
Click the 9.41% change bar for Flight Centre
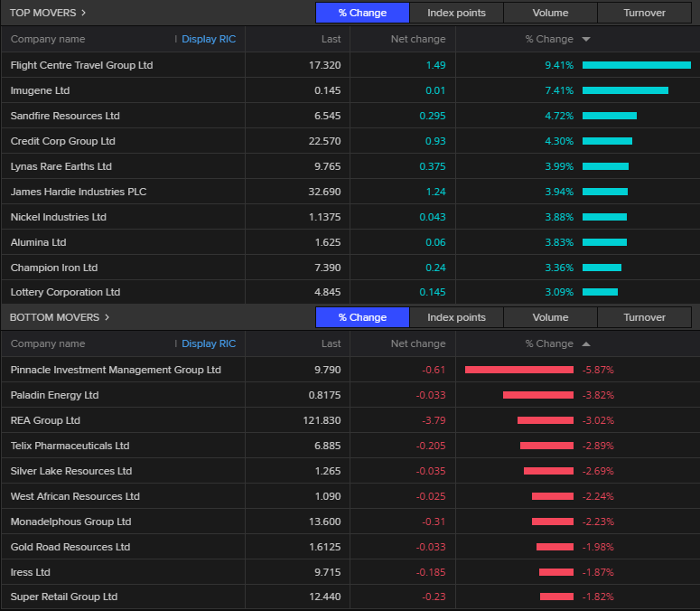pyautogui.click(x=637, y=65)
